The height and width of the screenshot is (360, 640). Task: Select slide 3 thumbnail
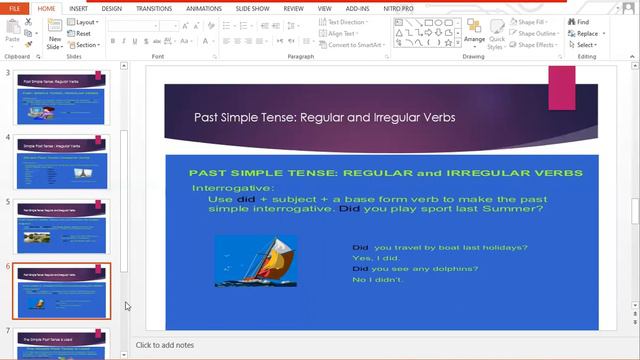click(61, 98)
